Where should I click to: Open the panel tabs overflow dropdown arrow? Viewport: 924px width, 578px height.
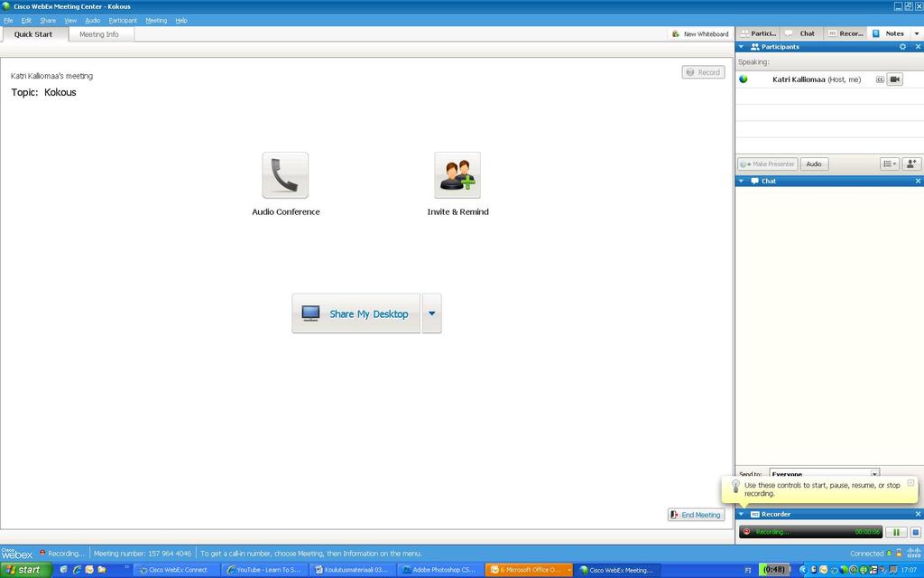coord(917,33)
